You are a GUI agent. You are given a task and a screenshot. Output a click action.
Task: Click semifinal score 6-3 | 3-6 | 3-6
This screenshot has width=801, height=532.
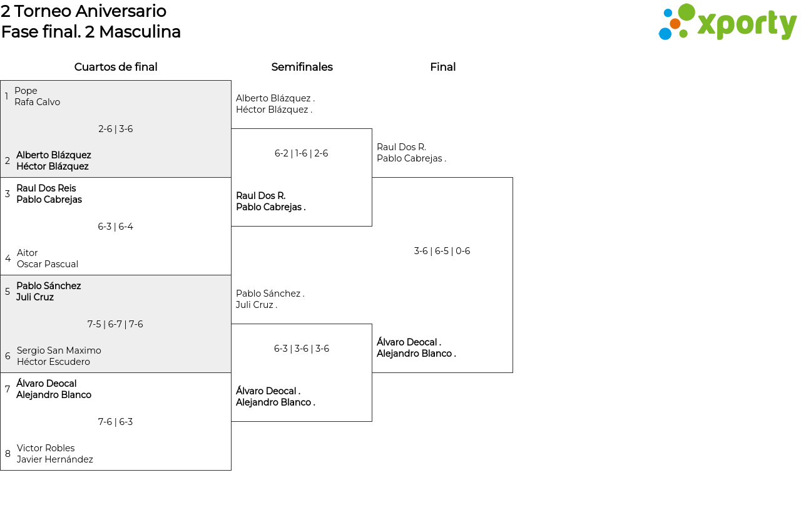(301, 349)
